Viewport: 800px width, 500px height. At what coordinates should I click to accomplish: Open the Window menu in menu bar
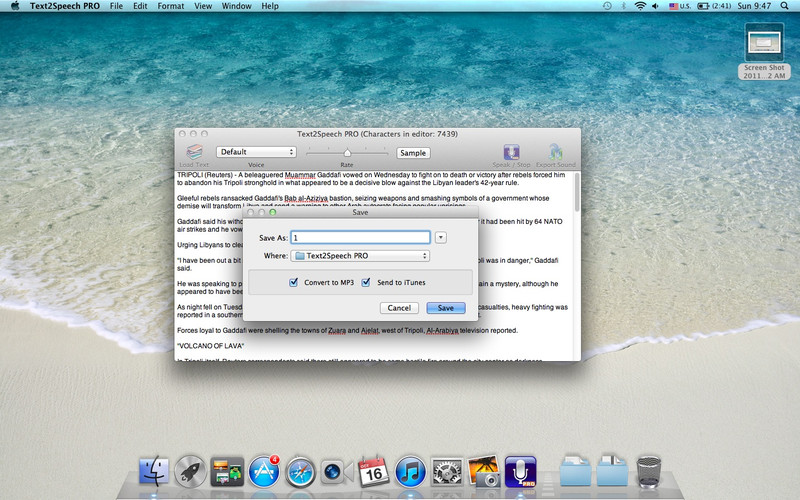[x=237, y=6]
